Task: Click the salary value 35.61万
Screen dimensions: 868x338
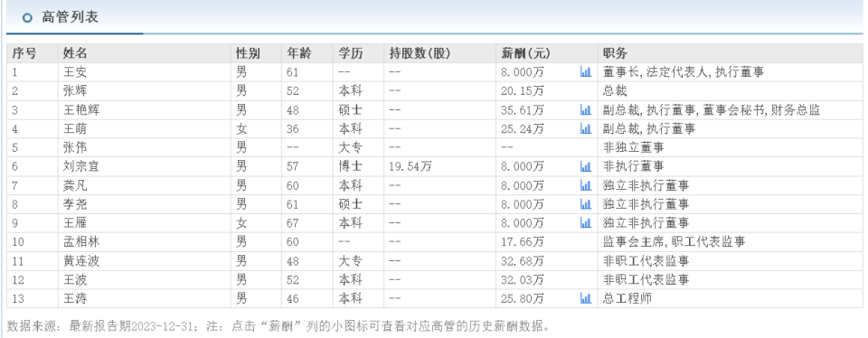Action: pyautogui.click(x=523, y=109)
